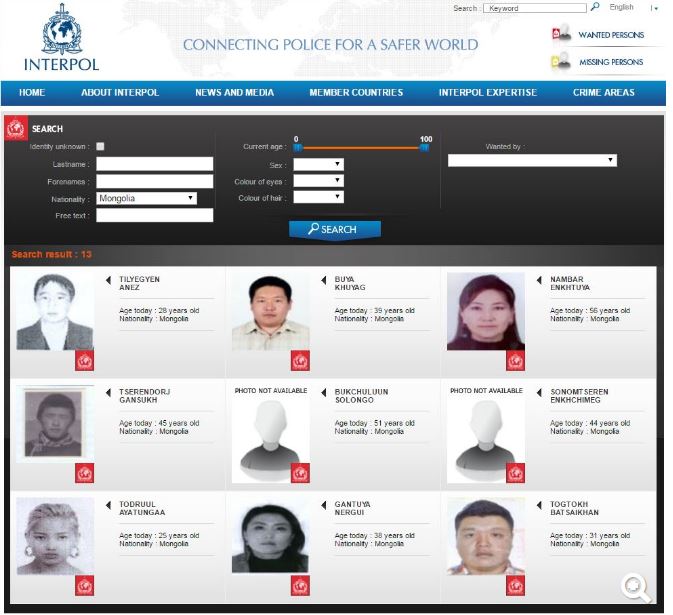
Task: Click the Keyword search box at top
Action: click(x=535, y=8)
